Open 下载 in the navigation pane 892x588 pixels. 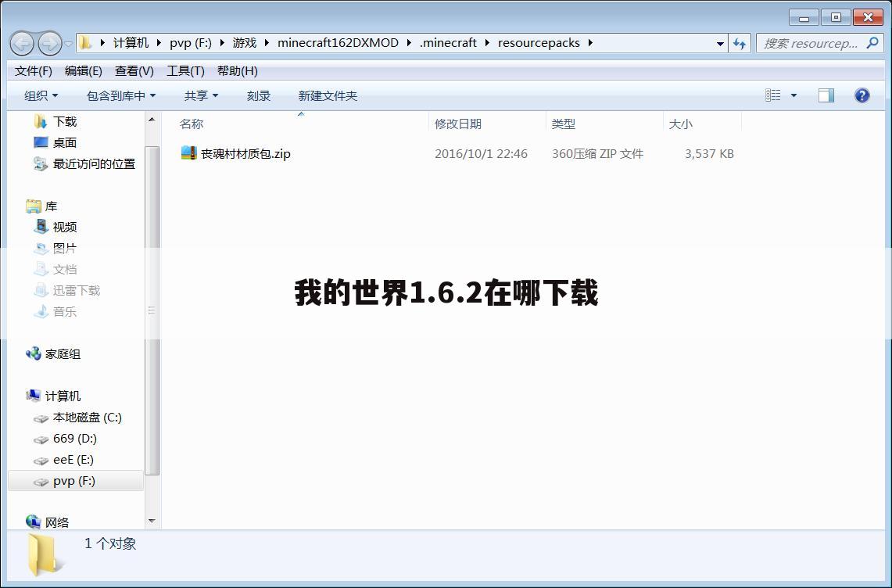[64, 121]
